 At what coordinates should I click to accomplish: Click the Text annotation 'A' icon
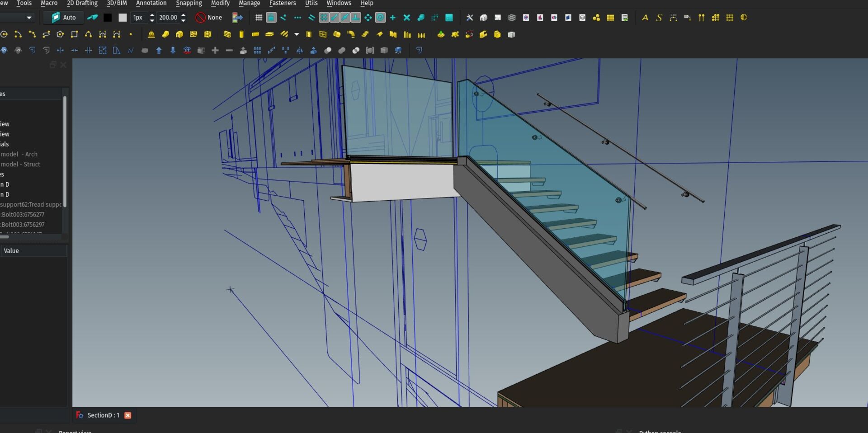pos(645,18)
